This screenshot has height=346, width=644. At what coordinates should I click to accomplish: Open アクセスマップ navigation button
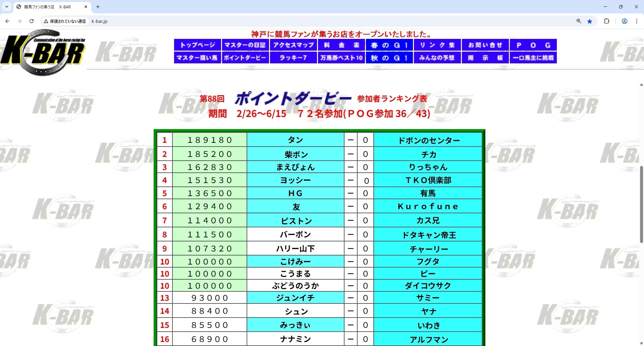[x=293, y=45]
